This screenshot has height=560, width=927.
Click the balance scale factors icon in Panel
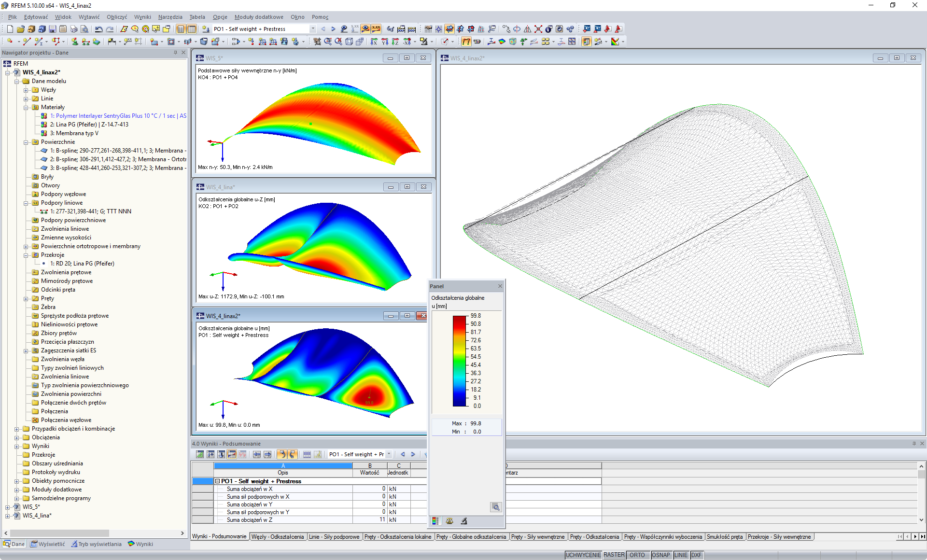[449, 521]
